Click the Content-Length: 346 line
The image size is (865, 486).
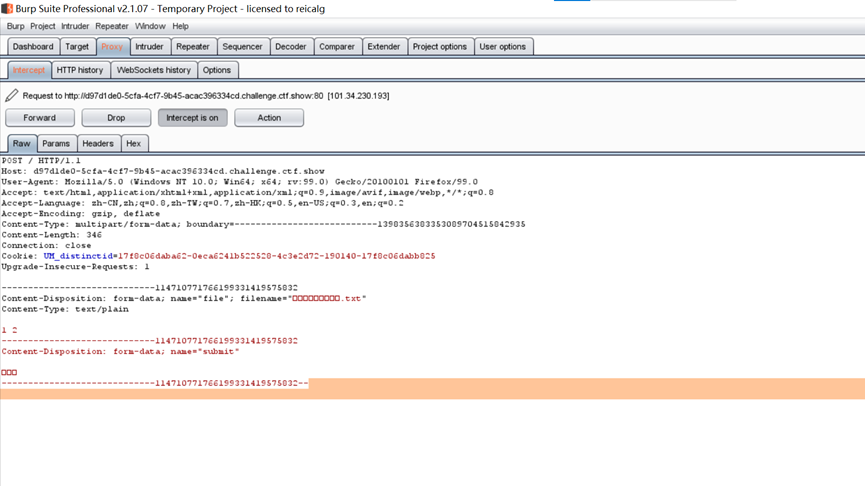coord(51,234)
